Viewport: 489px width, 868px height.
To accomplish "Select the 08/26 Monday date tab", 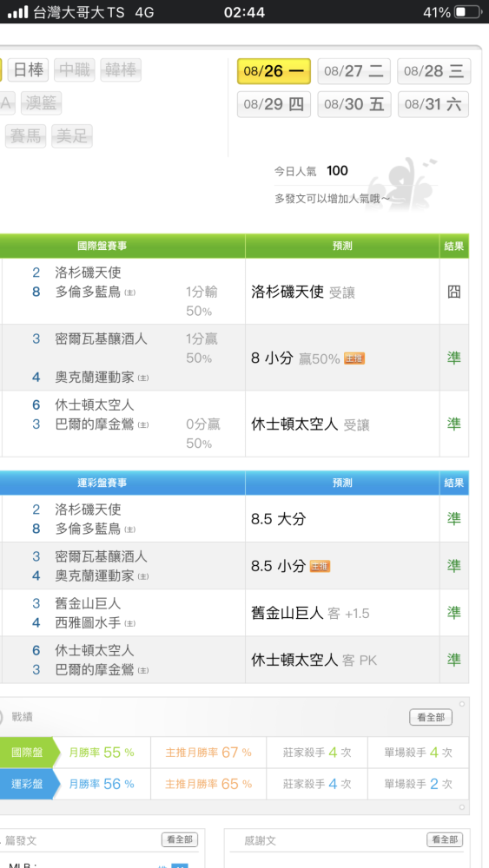I will coord(274,71).
